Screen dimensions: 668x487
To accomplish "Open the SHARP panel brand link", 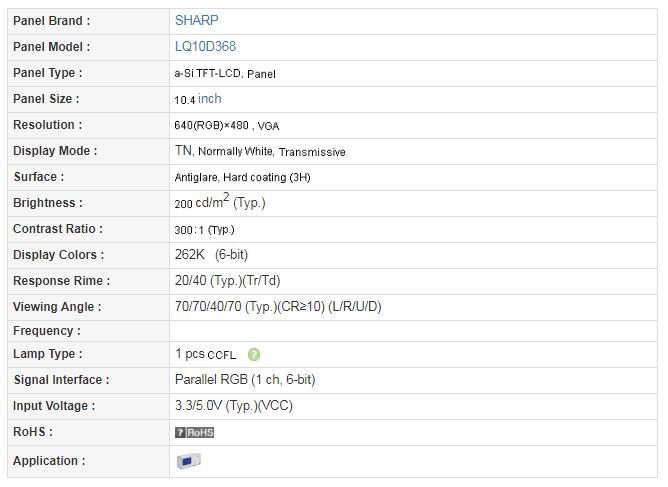I will point(196,20).
